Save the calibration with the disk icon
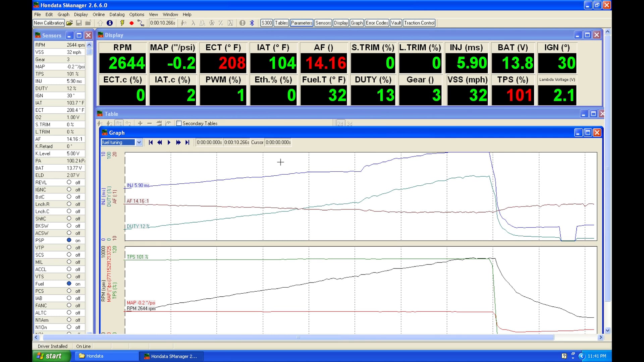Screen dimensions: 644x362 pyautogui.click(x=79, y=23)
